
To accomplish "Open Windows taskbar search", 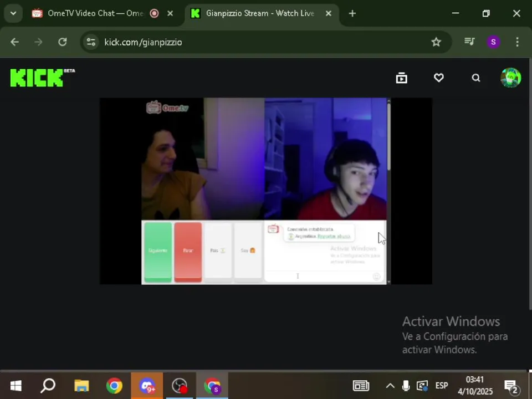I will click(x=48, y=386).
